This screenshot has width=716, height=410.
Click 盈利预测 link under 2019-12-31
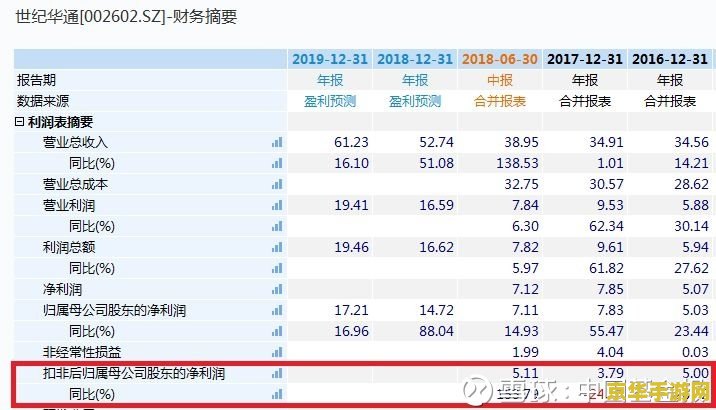[x=330, y=101]
